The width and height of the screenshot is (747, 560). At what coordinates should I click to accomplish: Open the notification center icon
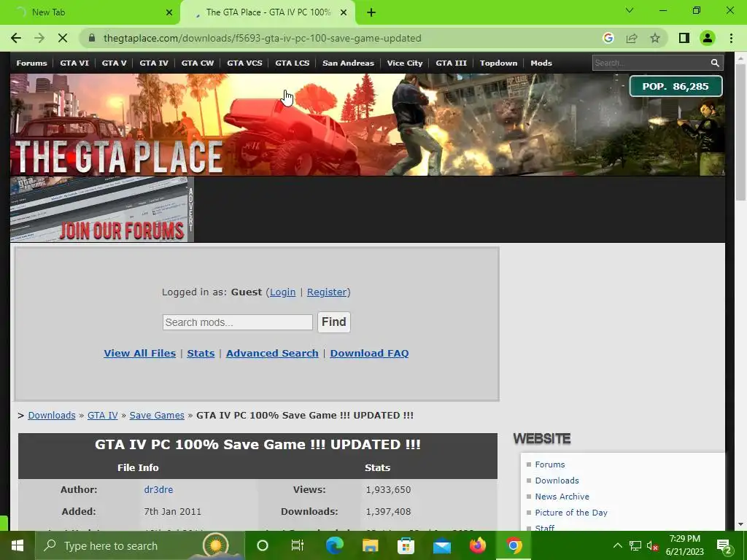click(724, 547)
